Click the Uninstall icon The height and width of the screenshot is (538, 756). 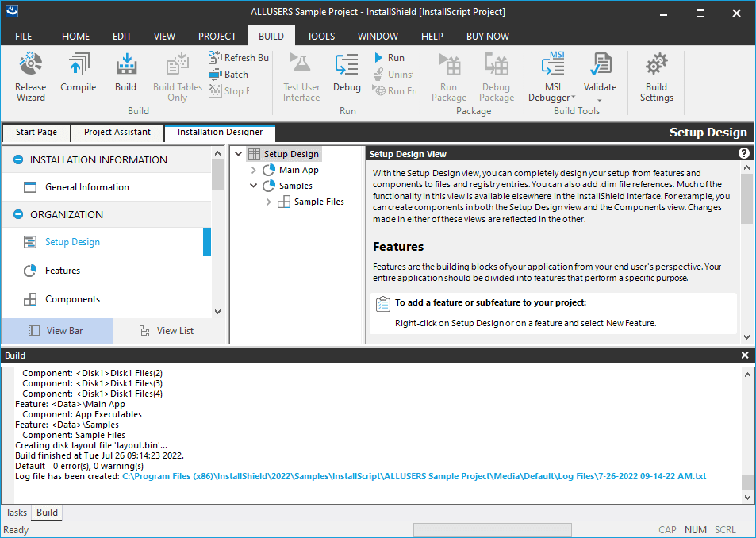click(379, 75)
